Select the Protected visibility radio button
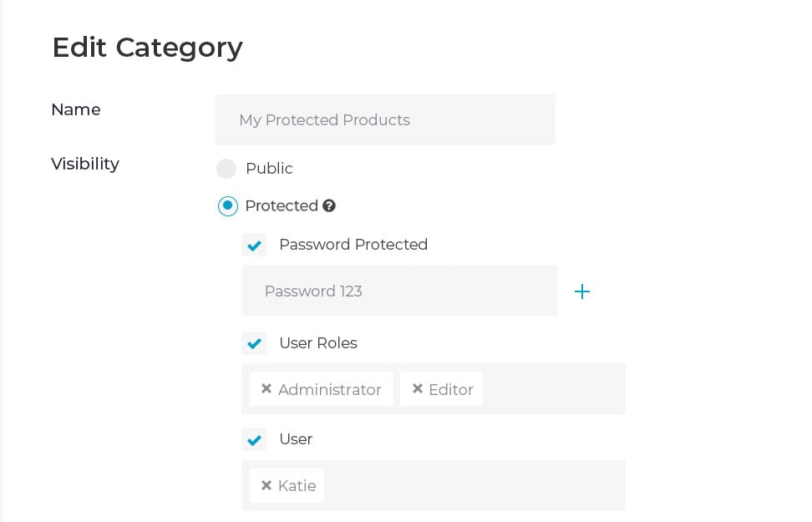Screen dimensions: 812x522 click(227, 206)
